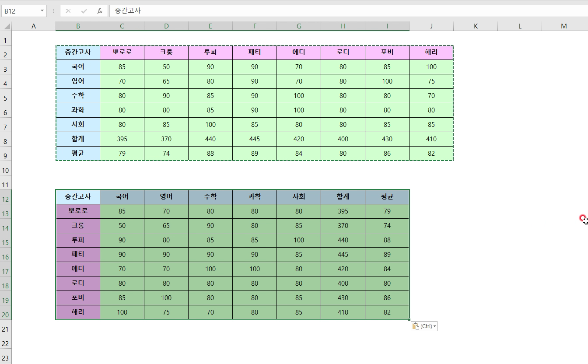Select 크롱's 국어 score 50 in lower table

122,226
